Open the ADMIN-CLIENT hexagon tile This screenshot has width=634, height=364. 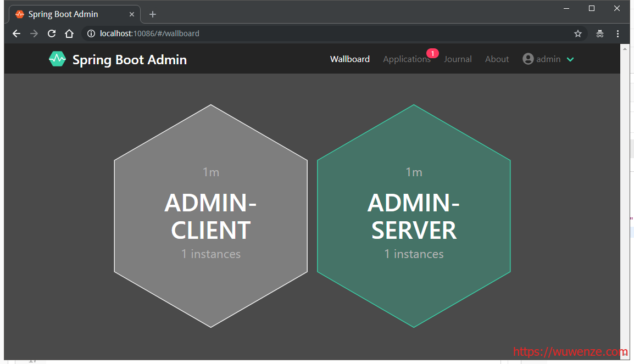tap(210, 216)
